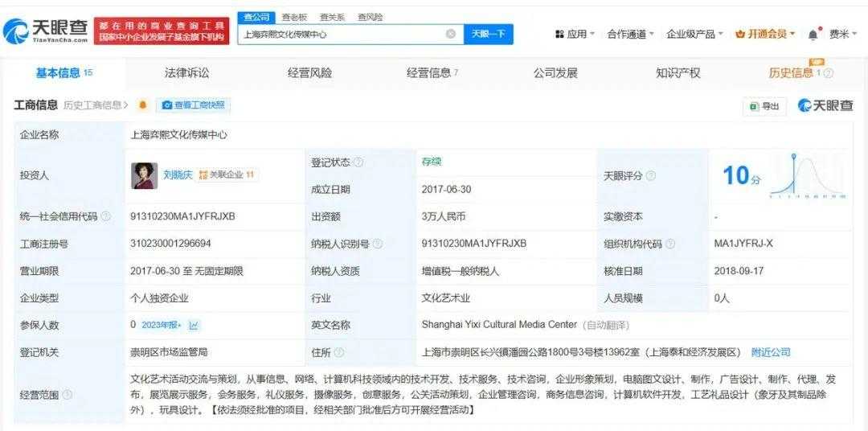The width and height of the screenshot is (868, 431).
Task: Click the 天眼一下 search button
Action: [488, 34]
